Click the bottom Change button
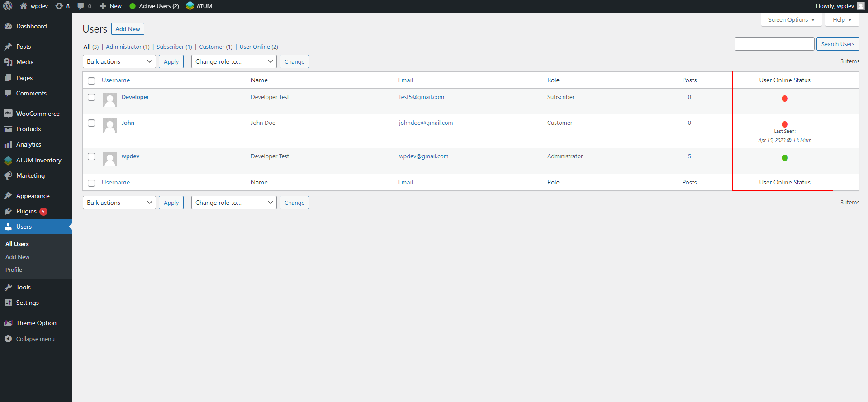The height and width of the screenshot is (402, 868). 294,203
